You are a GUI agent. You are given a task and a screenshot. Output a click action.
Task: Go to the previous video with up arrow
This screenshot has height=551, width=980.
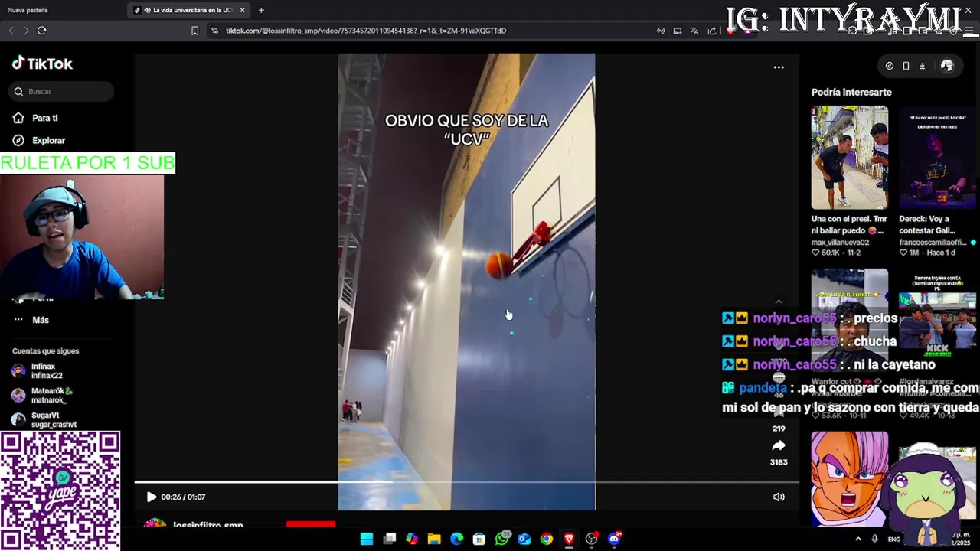point(779,302)
